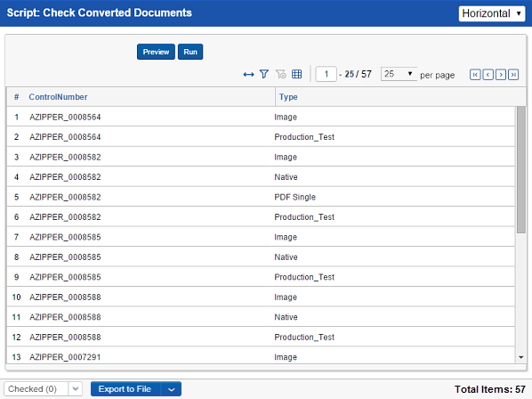
Task: Select row 13 AZIPPER_0007291
Action: point(261,355)
